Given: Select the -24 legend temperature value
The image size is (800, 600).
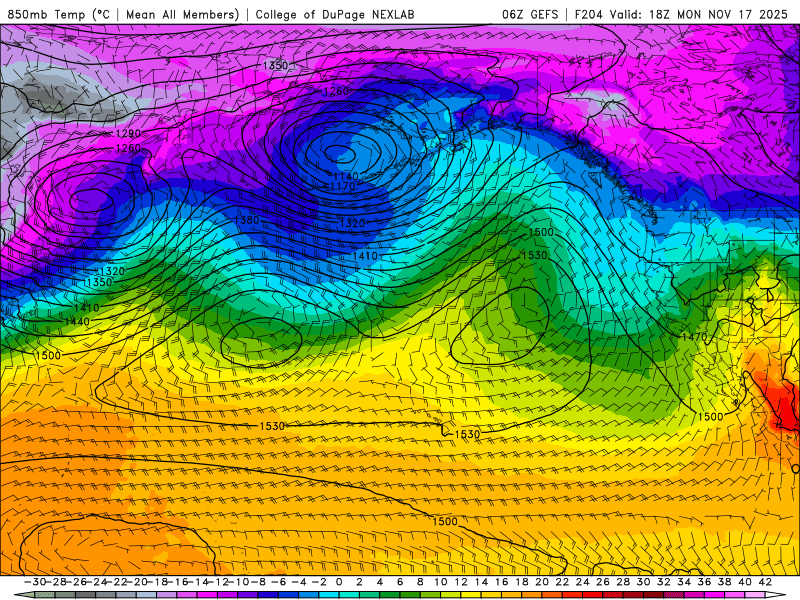Looking at the screenshot, I should click(95, 582).
